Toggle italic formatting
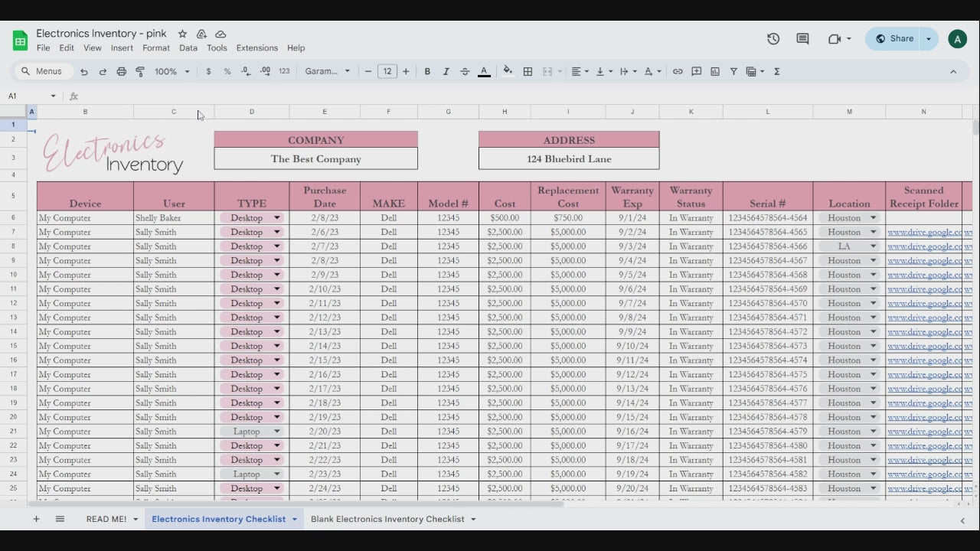980x551 pixels. pos(446,71)
